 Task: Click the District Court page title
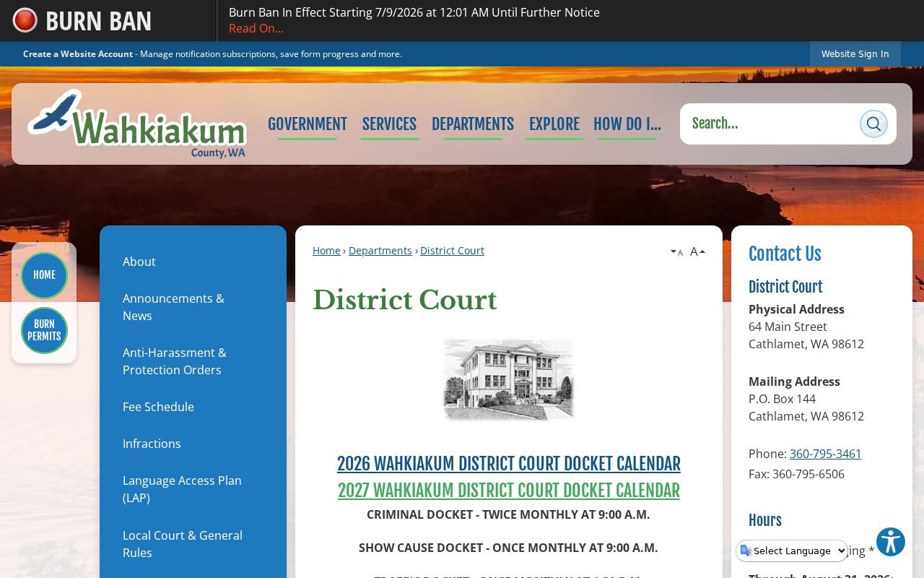tap(405, 301)
